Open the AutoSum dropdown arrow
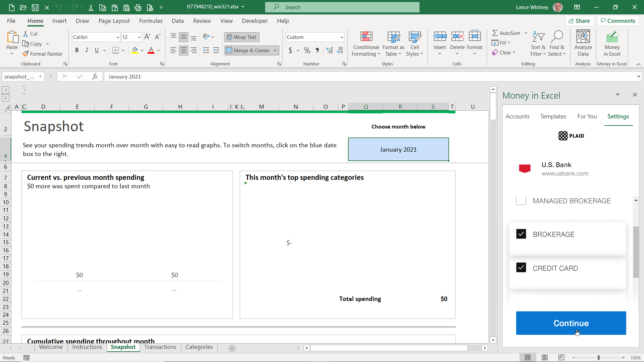The height and width of the screenshot is (362, 644). [x=526, y=33]
